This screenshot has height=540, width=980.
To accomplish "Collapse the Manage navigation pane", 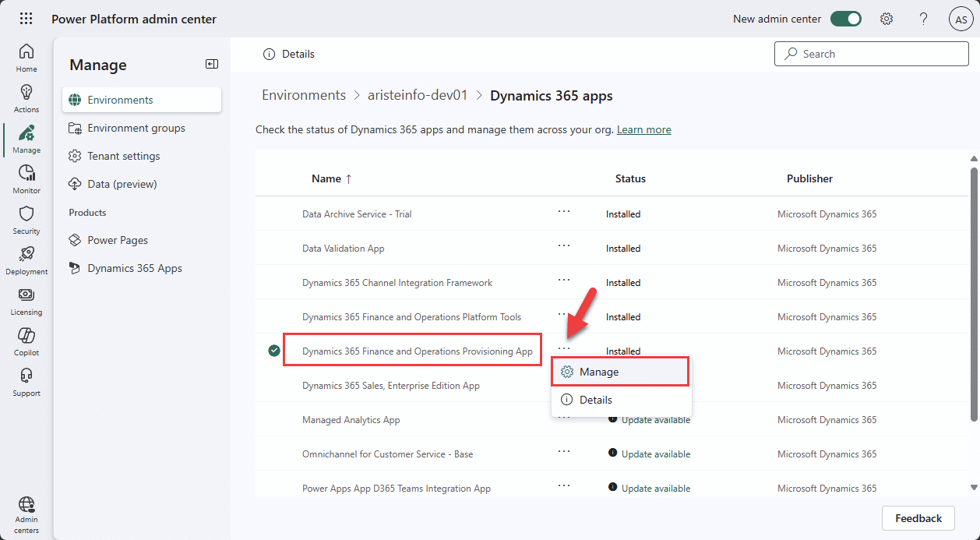I will click(211, 64).
